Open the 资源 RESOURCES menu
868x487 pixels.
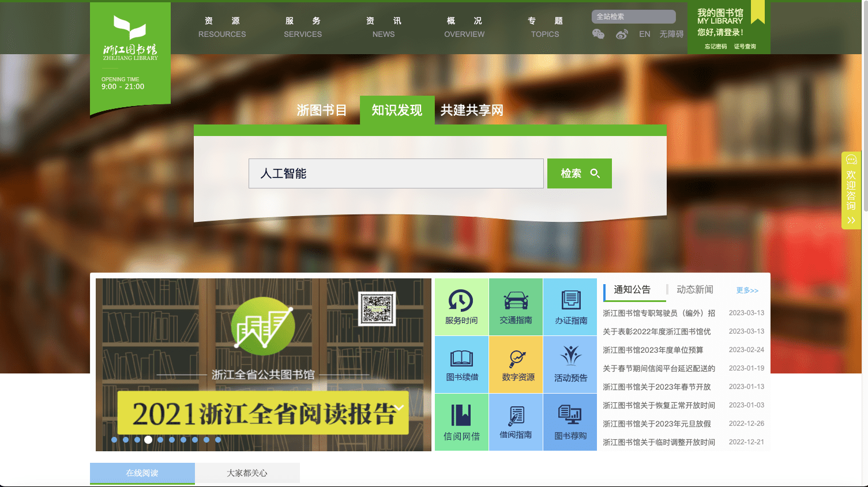222,27
